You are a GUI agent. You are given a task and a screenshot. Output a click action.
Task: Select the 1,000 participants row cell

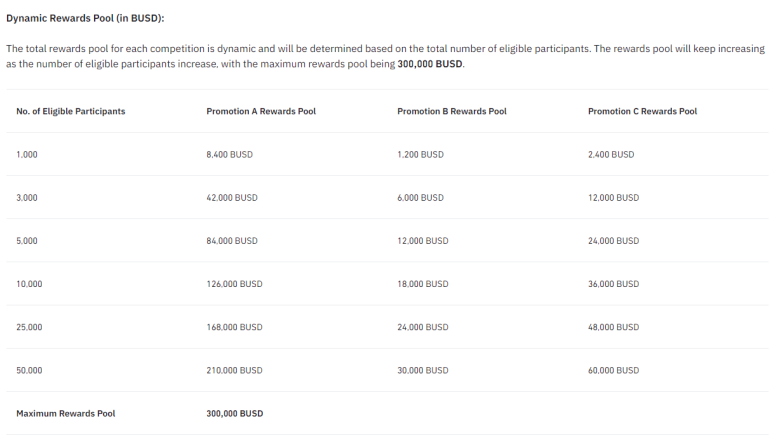click(27, 155)
